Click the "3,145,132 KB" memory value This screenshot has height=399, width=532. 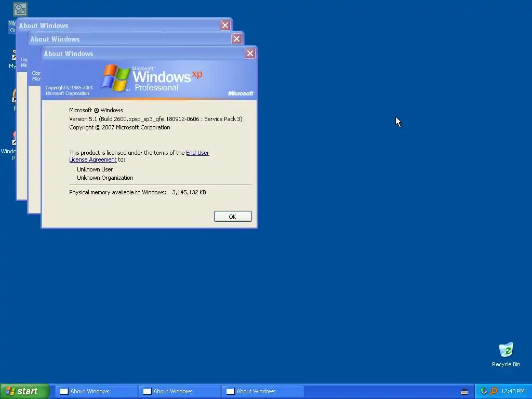189,192
